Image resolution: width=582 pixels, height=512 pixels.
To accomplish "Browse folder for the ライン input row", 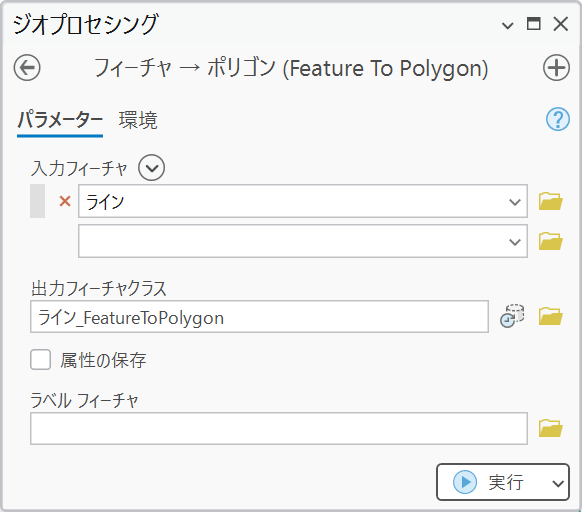I will (550, 201).
